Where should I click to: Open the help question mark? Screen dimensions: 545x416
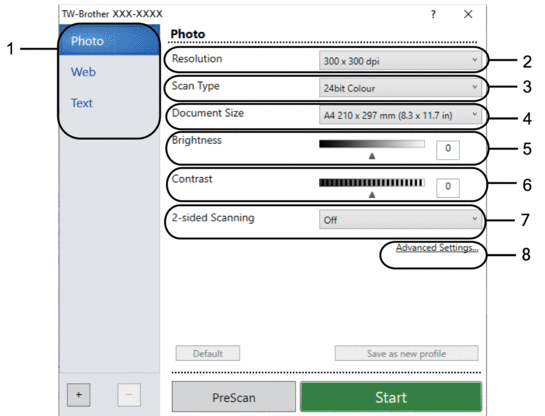(x=433, y=14)
